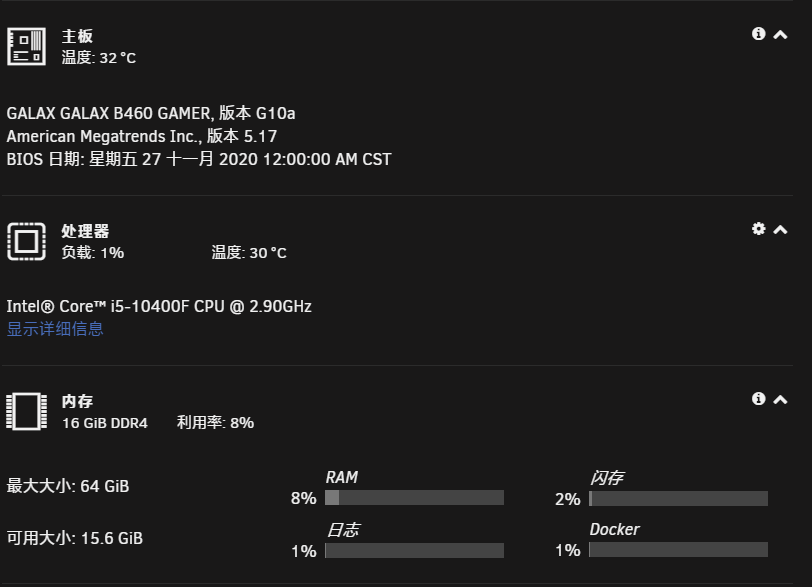Collapse the 内存 section

pos(780,400)
